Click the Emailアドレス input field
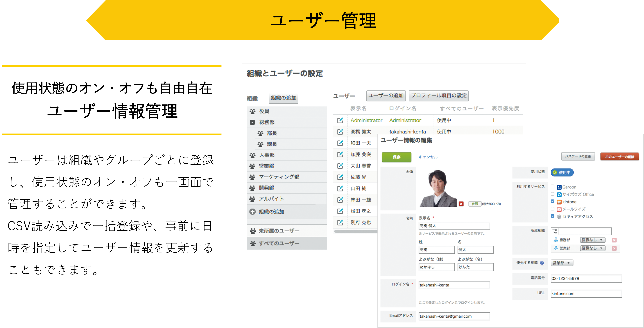This screenshot has height=328, width=644. pyautogui.click(x=454, y=316)
